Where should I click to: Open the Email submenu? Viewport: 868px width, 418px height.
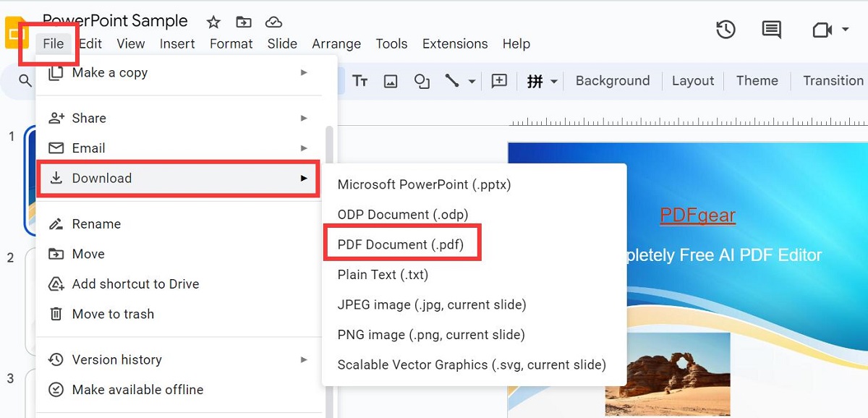coord(179,148)
